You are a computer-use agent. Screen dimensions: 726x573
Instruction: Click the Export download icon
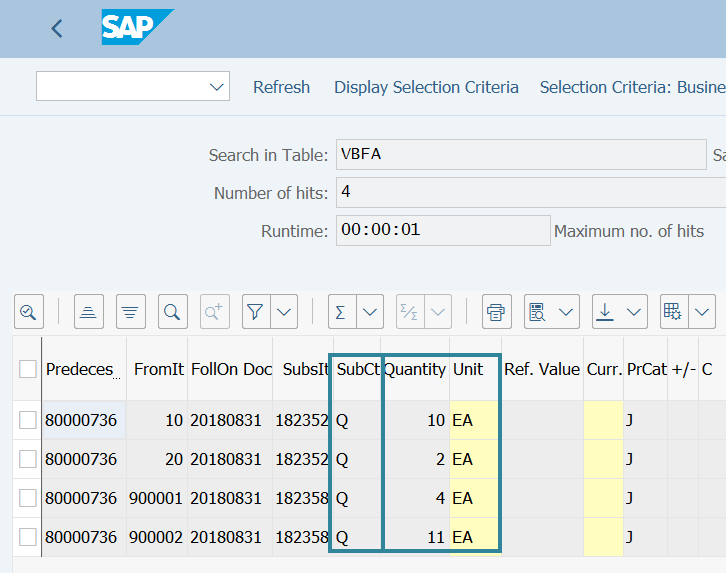click(x=606, y=311)
